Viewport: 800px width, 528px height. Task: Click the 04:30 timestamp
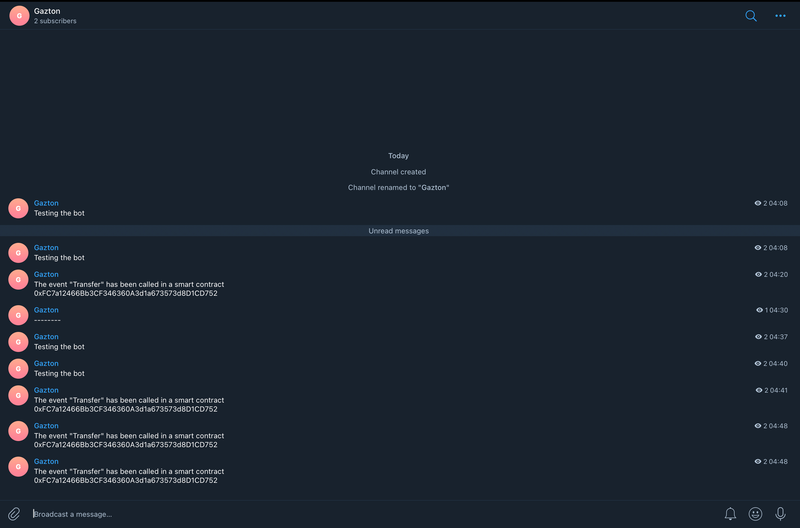click(779, 310)
